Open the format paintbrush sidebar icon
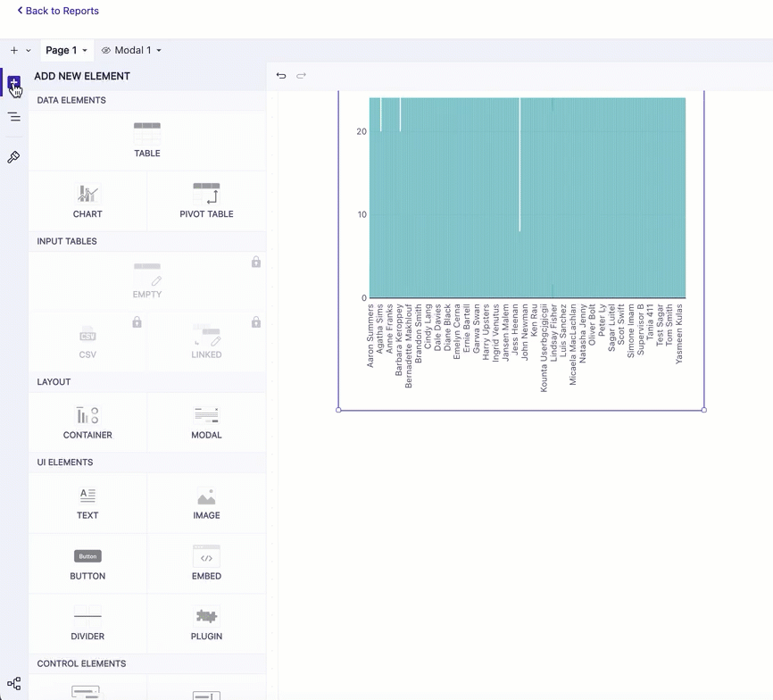Screen dimensions: 773x700 pos(13,157)
